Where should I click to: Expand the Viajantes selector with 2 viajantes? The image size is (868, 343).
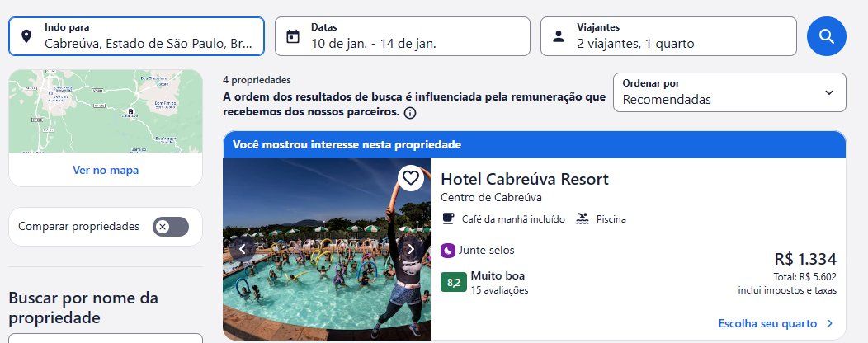668,36
